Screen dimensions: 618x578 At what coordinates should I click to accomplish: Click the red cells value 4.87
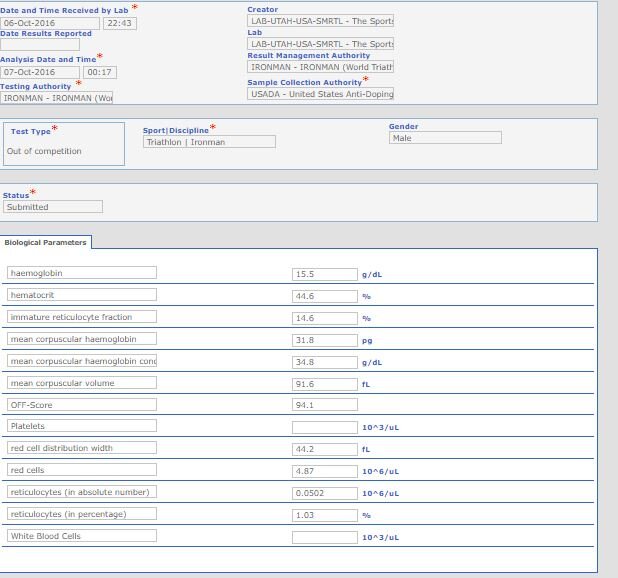(325, 472)
